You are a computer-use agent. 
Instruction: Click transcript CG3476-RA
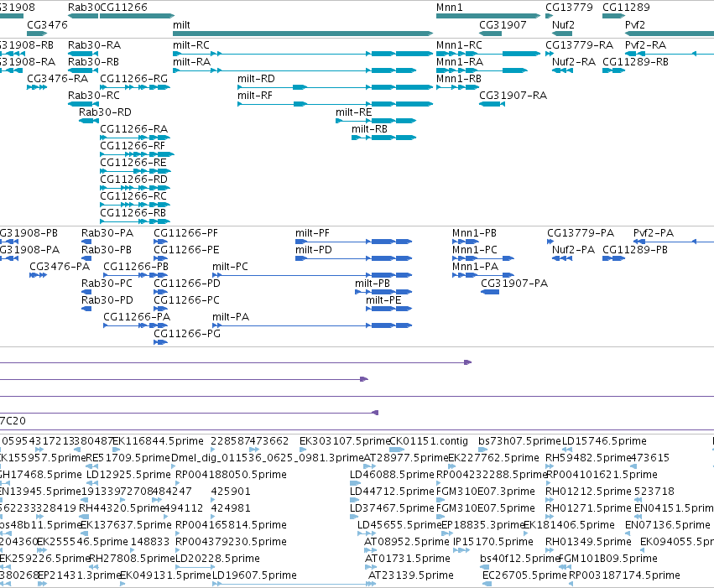click(37, 87)
